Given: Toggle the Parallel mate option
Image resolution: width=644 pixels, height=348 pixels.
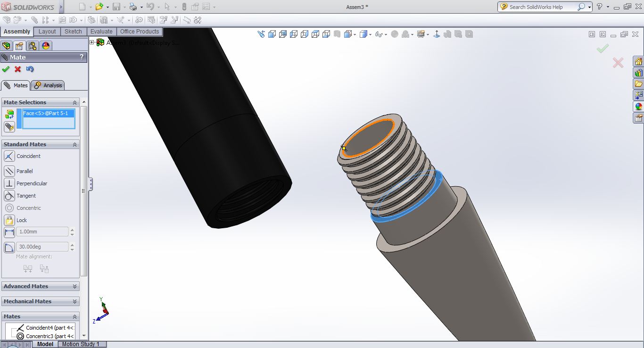Looking at the screenshot, I should coord(9,171).
